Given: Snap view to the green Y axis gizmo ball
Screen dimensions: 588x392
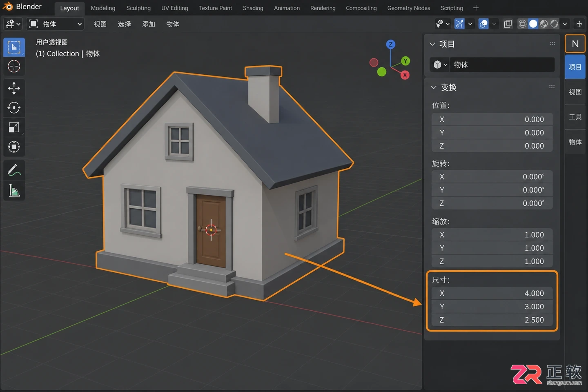Looking at the screenshot, I should pyautogui.click(x=405, y=61).
